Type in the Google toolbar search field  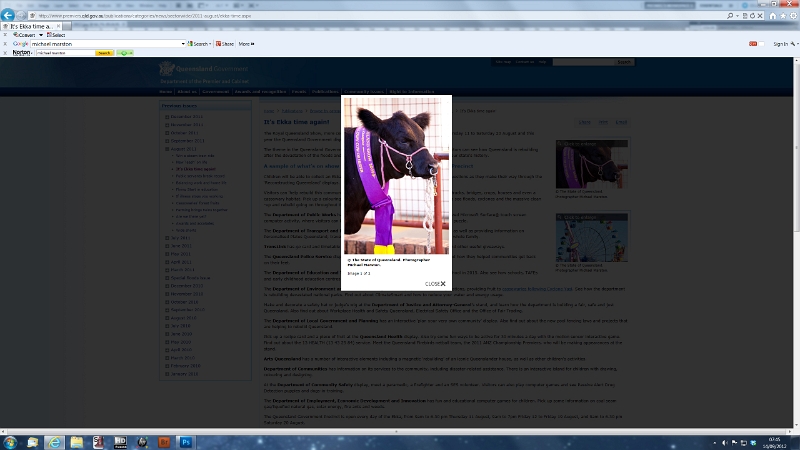tap(105, 44)
